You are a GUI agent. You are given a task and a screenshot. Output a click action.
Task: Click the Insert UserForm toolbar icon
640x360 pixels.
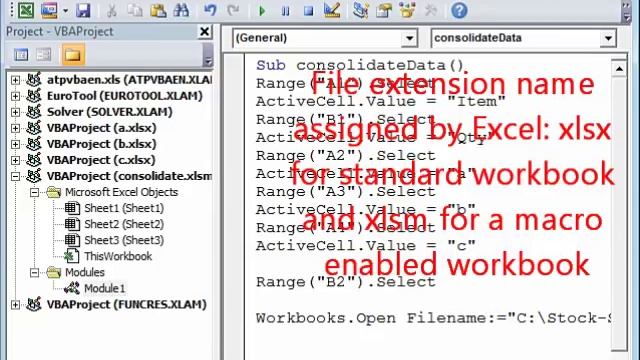(49, 10)
